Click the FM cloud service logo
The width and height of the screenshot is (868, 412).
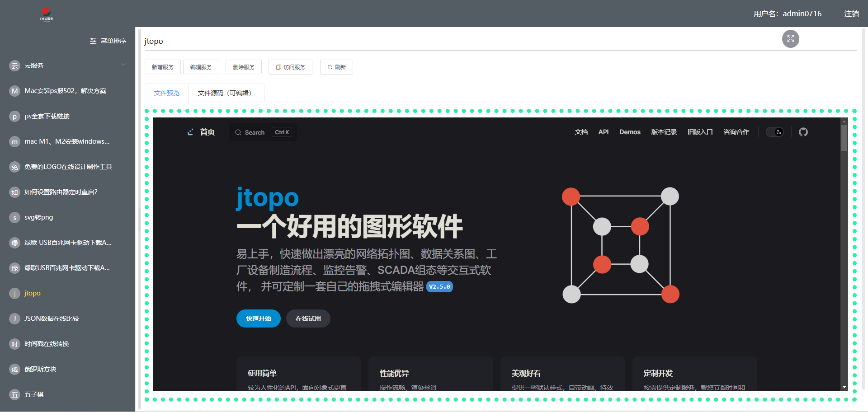click(46, 14)
